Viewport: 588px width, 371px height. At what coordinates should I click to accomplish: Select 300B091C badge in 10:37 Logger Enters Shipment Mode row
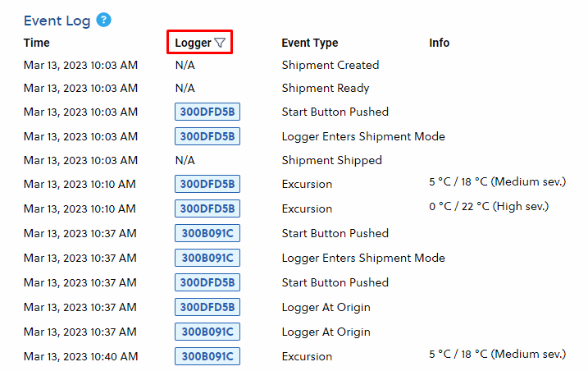coord(207,258)
